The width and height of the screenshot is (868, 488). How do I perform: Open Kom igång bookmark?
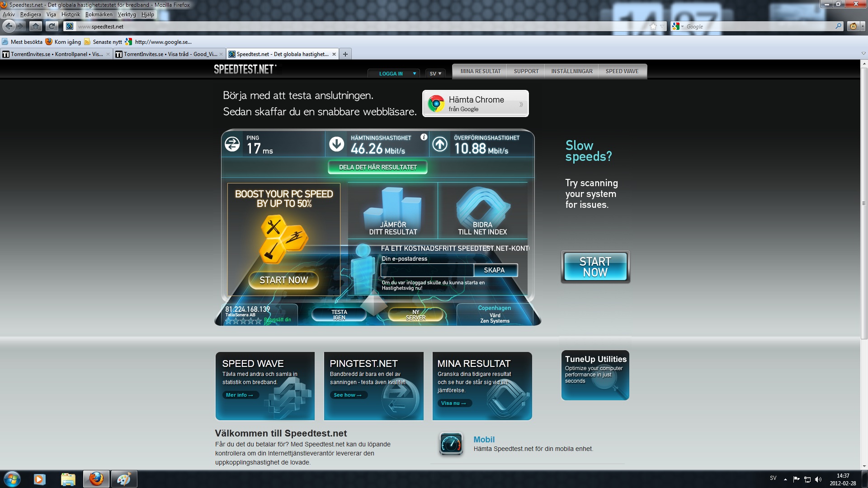click(63, 42)
